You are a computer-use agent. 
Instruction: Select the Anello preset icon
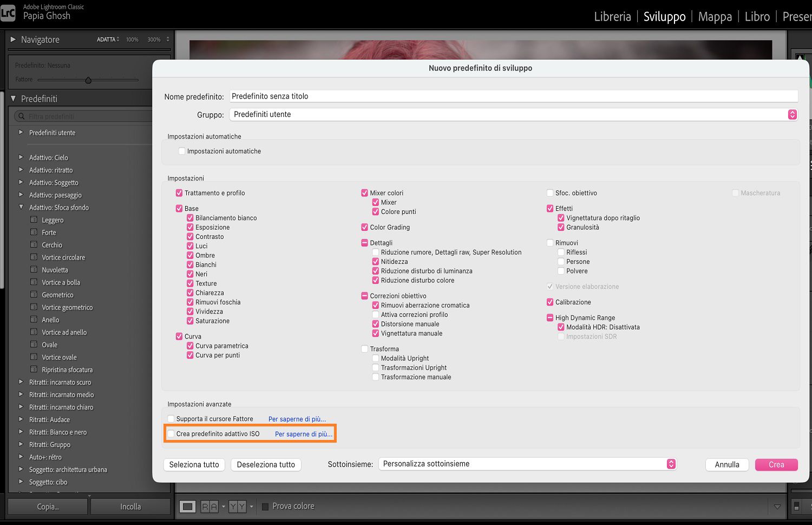(34, 320)
